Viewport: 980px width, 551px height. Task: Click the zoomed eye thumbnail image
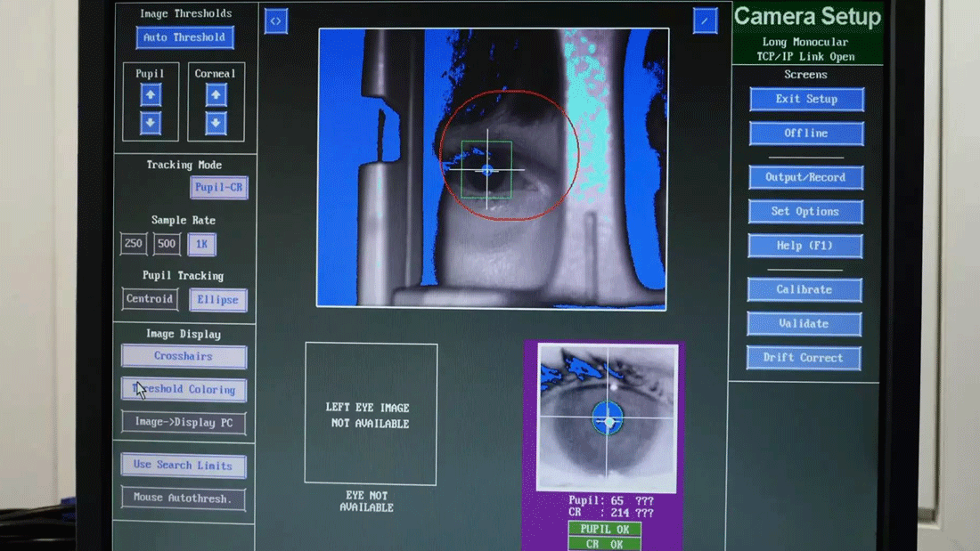(x=608, y=418)
